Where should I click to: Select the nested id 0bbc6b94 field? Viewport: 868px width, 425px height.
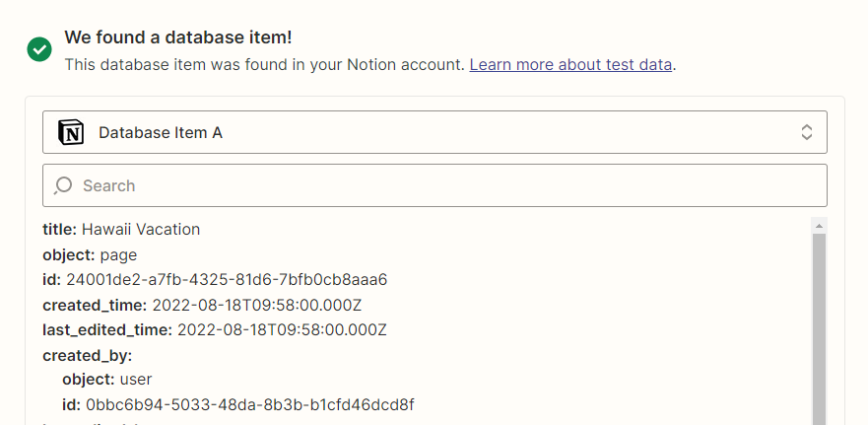tap(238, 405)
